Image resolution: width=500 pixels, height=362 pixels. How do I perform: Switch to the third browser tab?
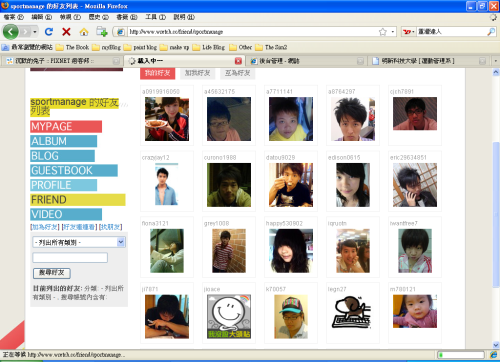click(x=307, y=61)
